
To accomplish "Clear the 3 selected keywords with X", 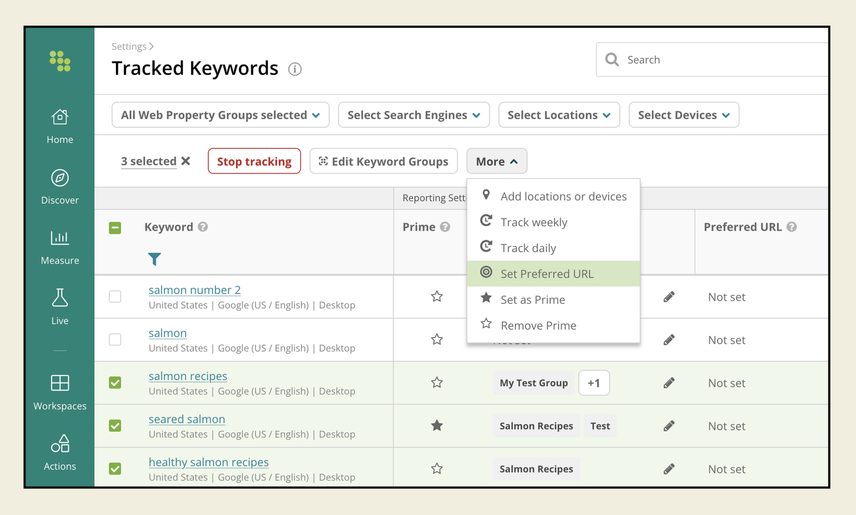I will [x=186, y=161].
